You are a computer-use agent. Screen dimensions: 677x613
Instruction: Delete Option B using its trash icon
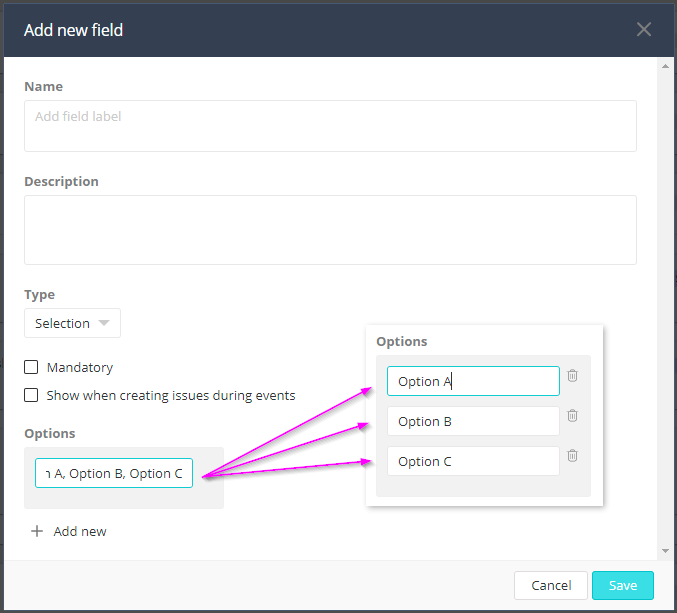pos(572,416)
